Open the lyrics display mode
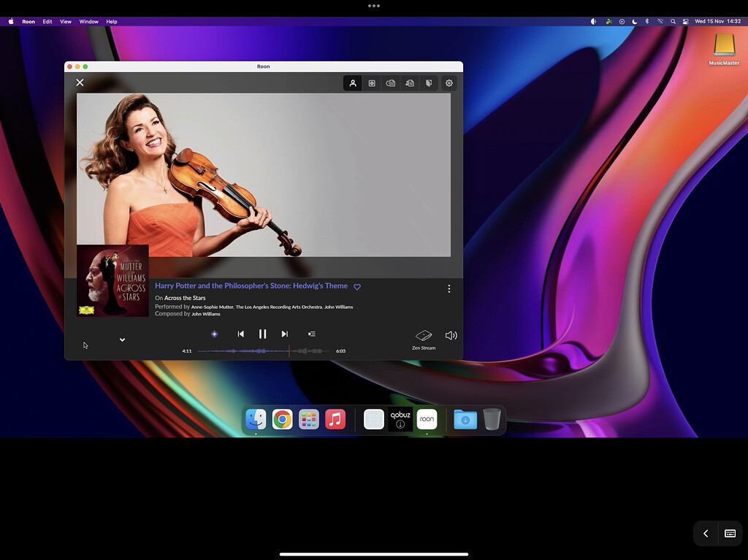 429,83
